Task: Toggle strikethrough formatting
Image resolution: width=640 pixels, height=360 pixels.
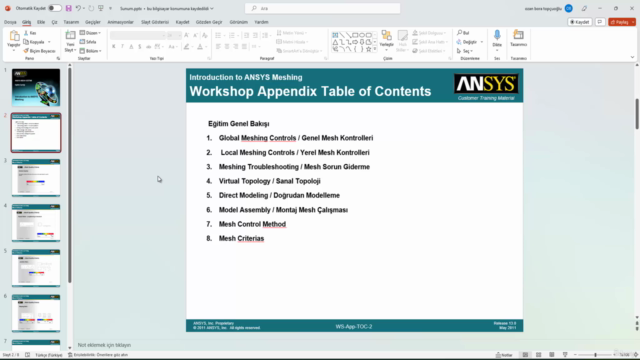Action: coord(149,47)
